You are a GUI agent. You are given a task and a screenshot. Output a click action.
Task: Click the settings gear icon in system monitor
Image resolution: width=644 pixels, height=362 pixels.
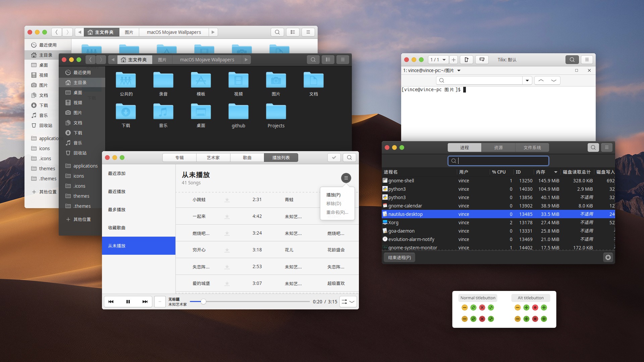[x=608, y=257]
